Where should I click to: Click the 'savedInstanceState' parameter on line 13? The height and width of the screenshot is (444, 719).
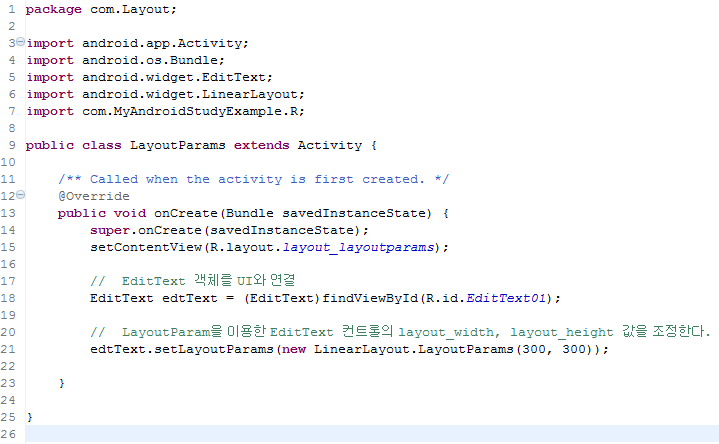[x=354, y=213]
